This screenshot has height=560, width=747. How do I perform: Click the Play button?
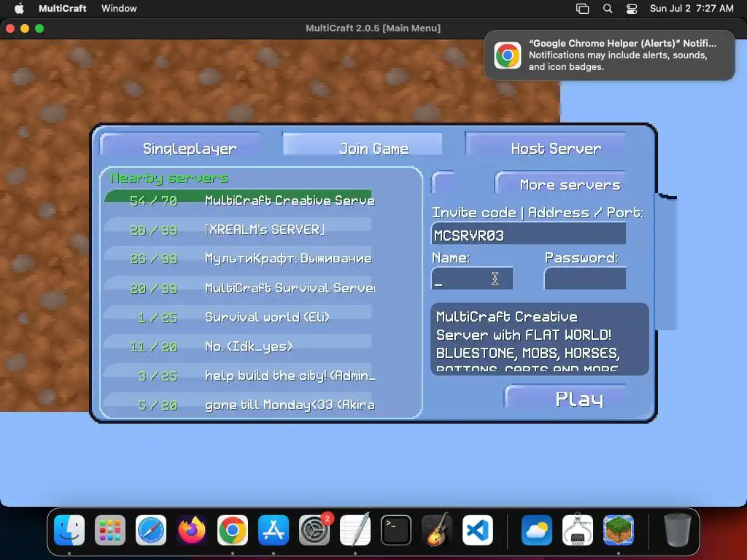pyautogui.click(x=565, y=396)
